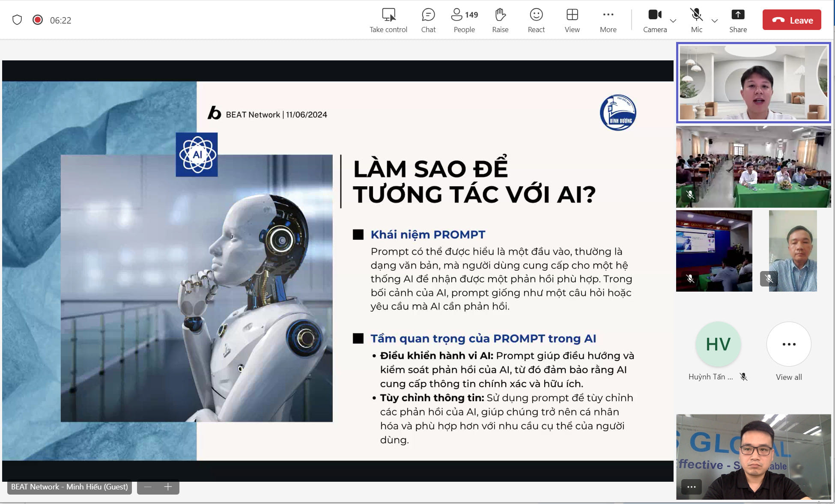Click the Bình Dương emblem on the slide

tap(618, 113)
